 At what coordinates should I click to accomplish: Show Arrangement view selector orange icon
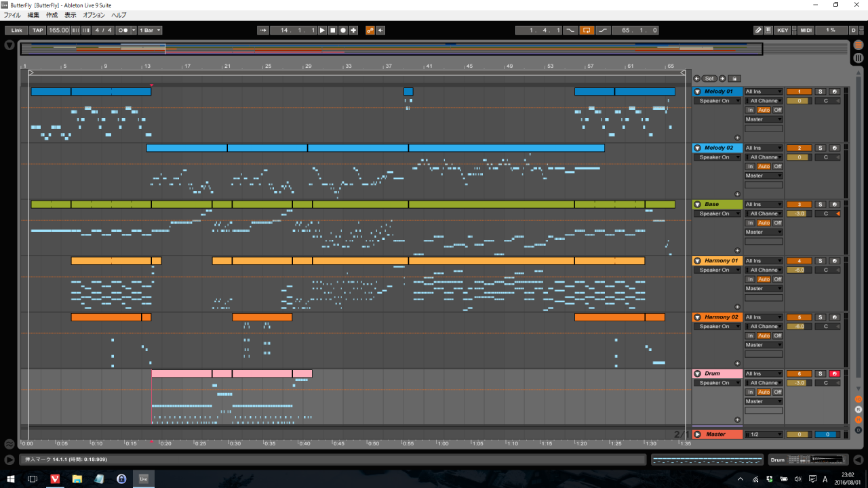click(x=859, y=45)
